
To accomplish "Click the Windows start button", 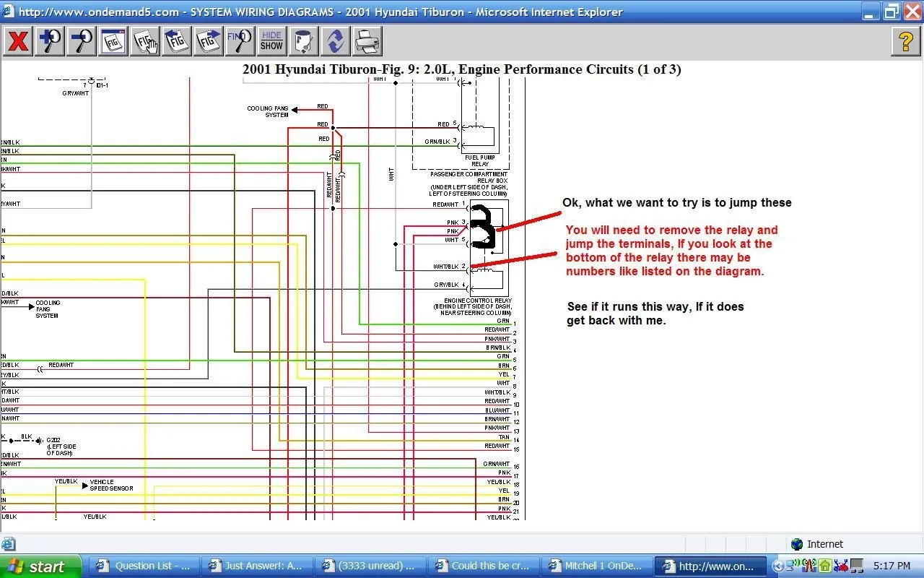I will pos(40,566).
